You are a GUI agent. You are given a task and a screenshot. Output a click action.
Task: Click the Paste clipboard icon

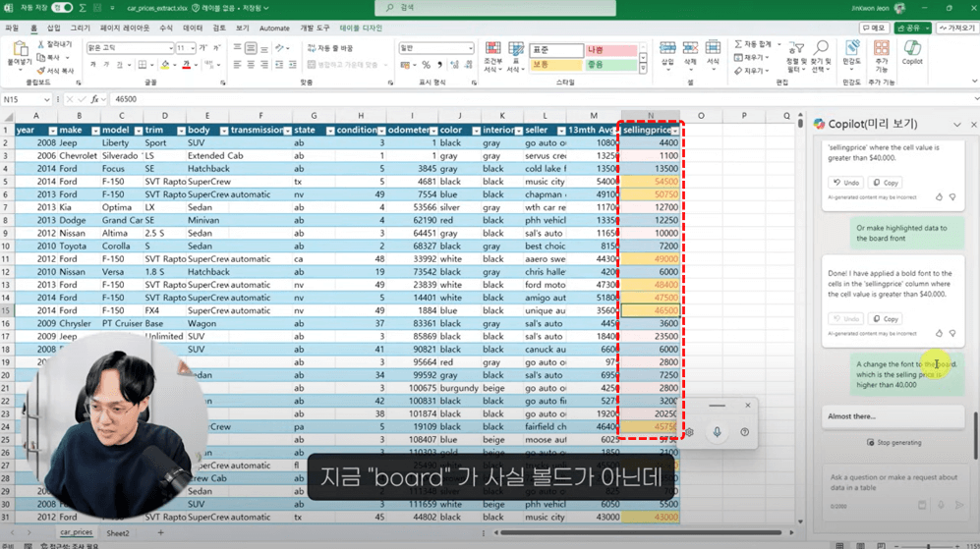(x=19, y=49)
